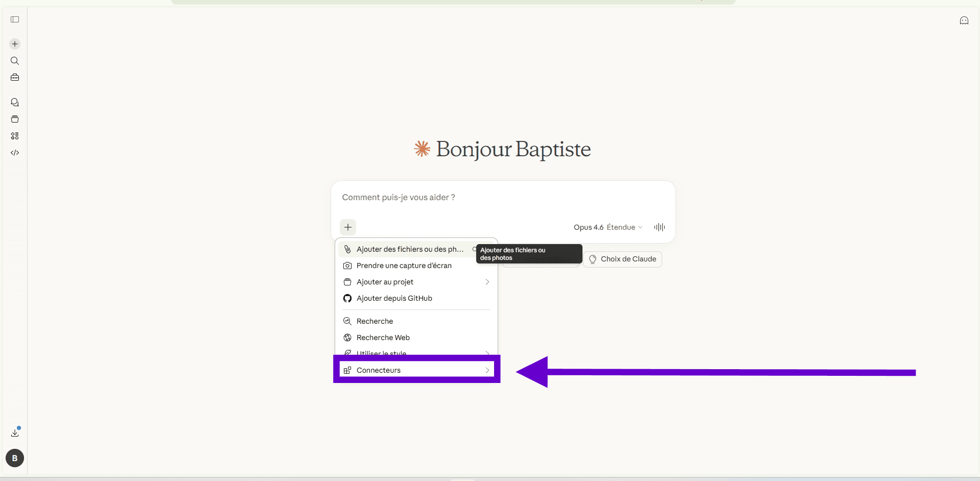
Task: Click the project icon beside 'Ajouter au projet'
Action: click(x=347, y=282)
